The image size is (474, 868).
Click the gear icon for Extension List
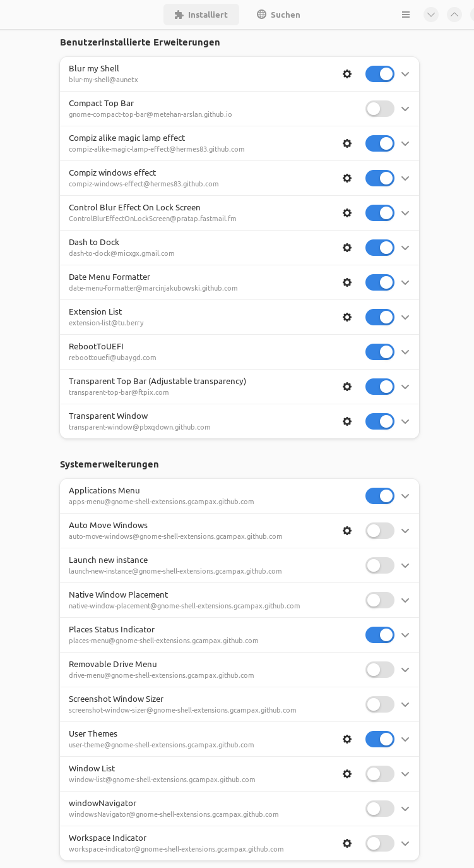(347, 317)
